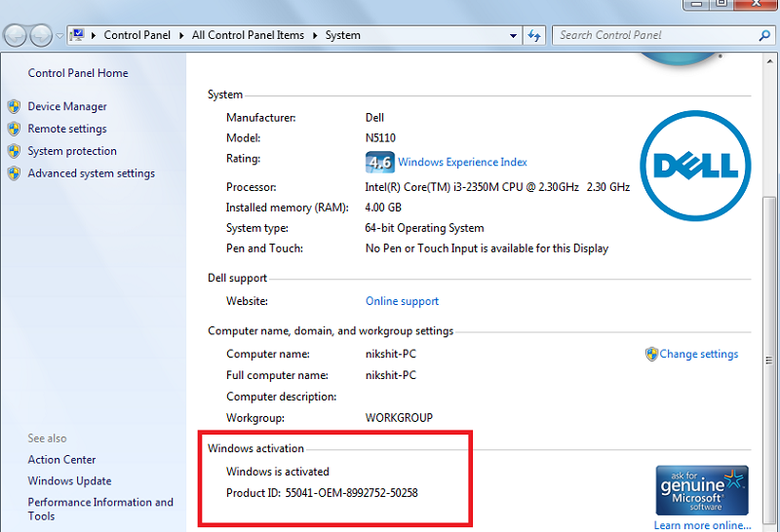Select 64-bit Operating System text
This screenshot has height=532, width=780.
pyautogui.click(x=424, y=228)
